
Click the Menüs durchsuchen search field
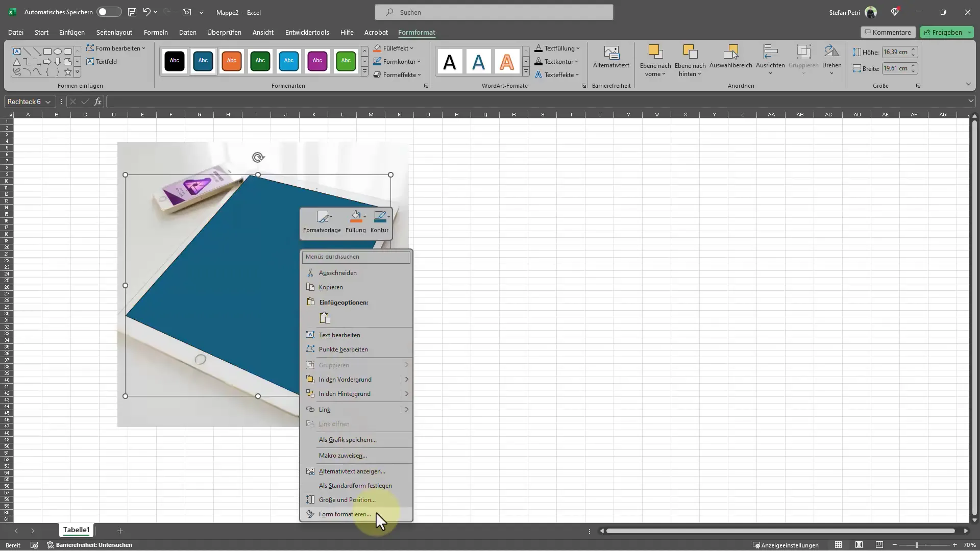click(356, 257)
